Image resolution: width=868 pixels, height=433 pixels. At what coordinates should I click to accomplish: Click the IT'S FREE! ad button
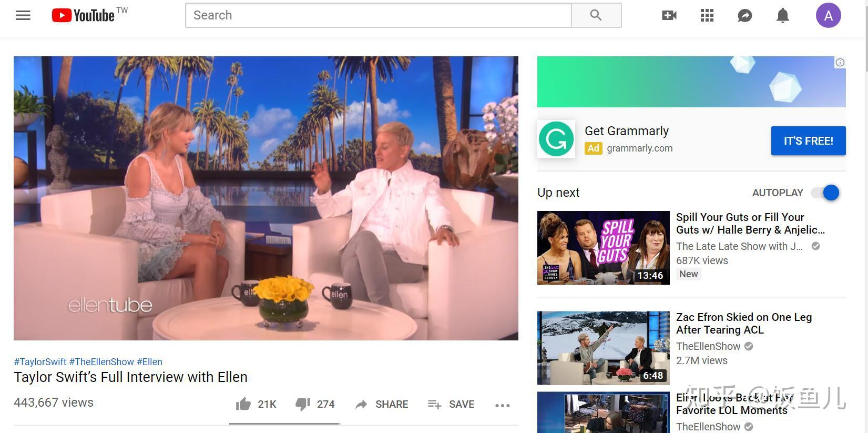point(809,140)
